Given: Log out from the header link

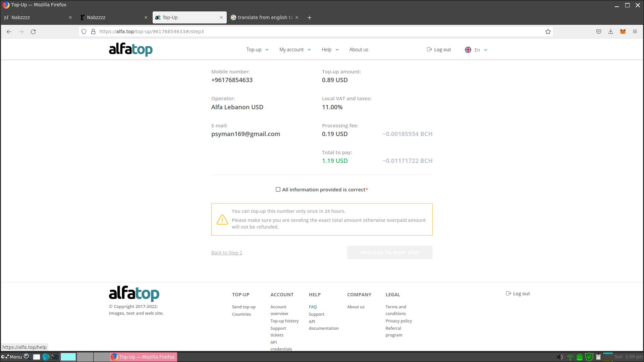Looking at the screenshot, I should click(439, 50).
